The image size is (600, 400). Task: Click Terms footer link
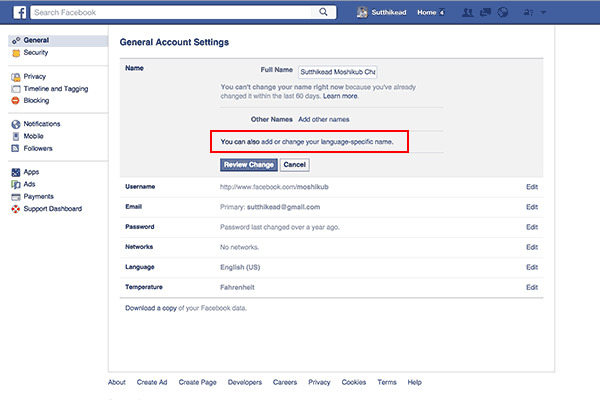(x=387, y=382)
